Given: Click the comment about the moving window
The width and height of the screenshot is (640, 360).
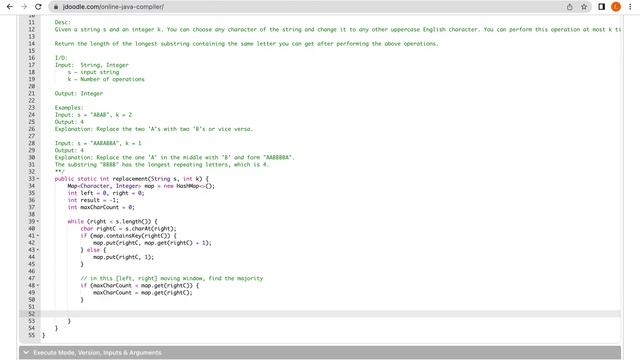Looking at the screenshot, I should 172,278.
